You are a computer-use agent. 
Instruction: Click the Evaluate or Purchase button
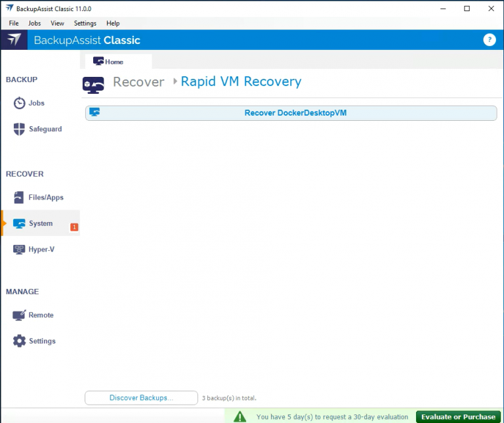pyautogui.click(x=458, y=416)
